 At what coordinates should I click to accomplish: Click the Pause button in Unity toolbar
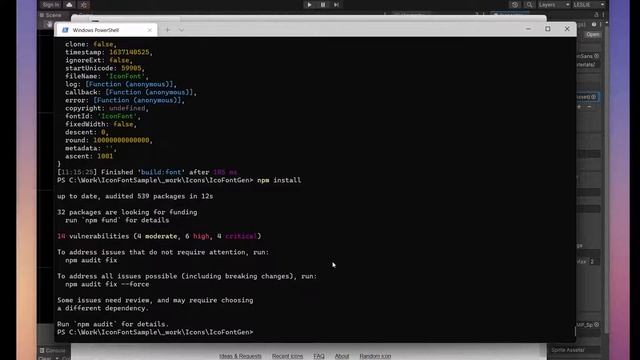[322, 4]
